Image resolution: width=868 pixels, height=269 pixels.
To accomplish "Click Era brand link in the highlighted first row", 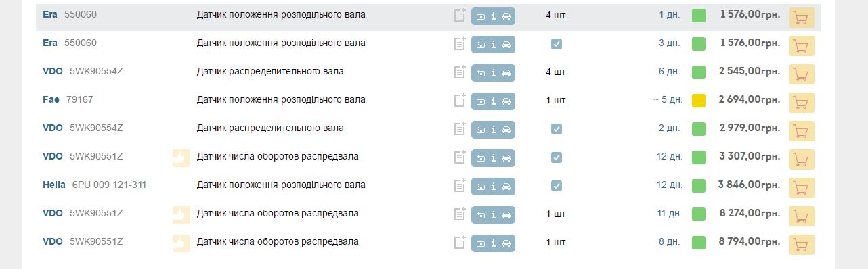I will pyautogui.click(x=50, y=14).
